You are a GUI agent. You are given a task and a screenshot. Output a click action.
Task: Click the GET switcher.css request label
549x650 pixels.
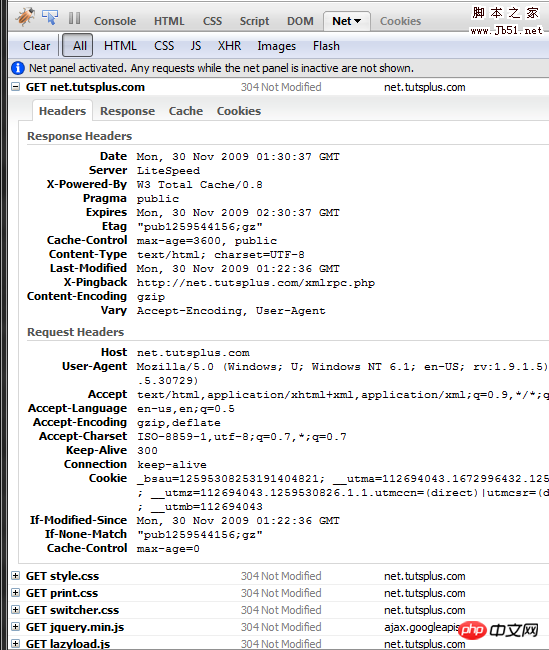pos(73,610)
